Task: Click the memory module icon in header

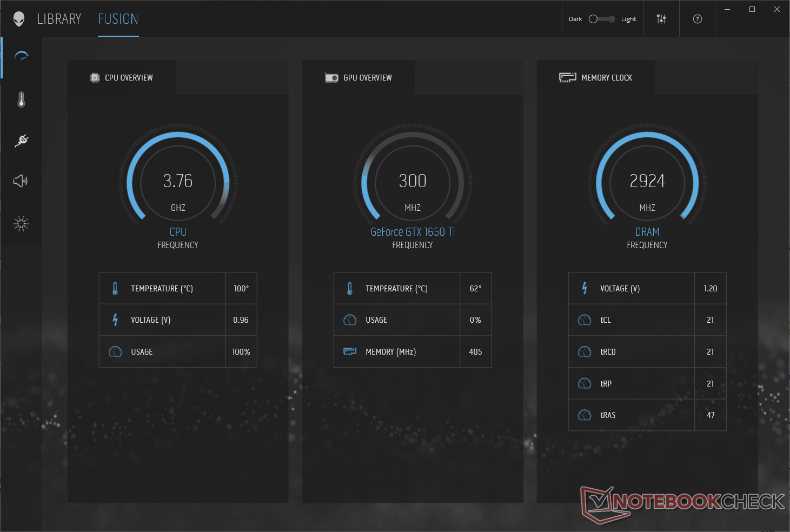Action: [x=568, y=78]
